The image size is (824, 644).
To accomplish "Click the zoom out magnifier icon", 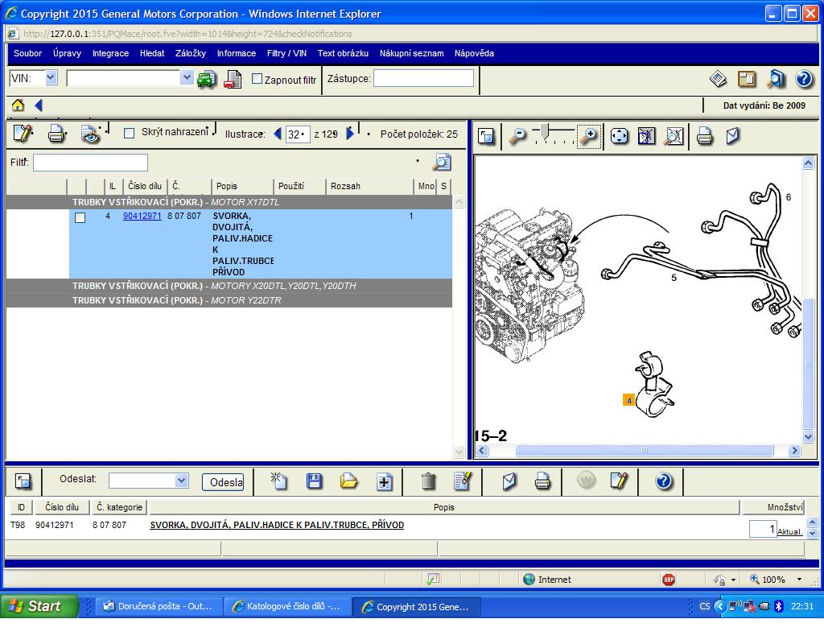I will click(x=517, y=136).
